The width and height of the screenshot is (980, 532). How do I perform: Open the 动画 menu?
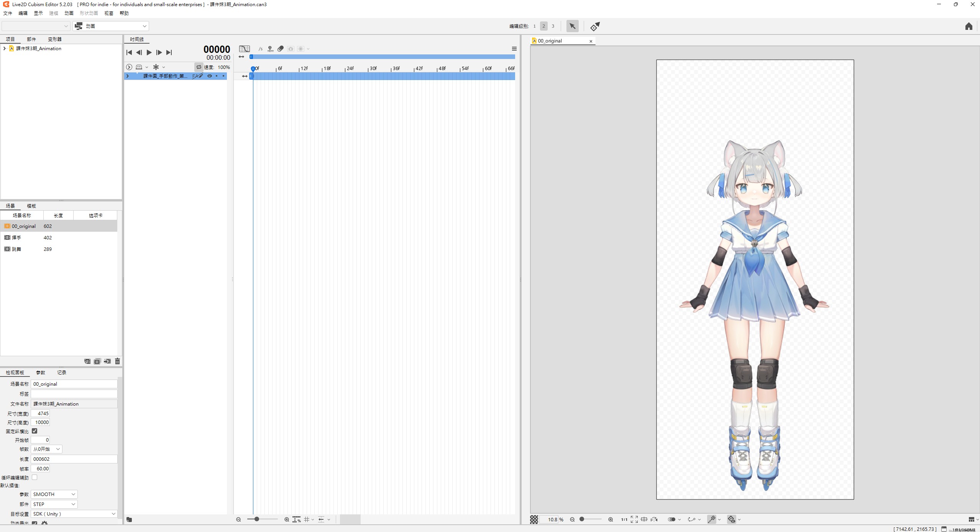(x=69, y=13)
